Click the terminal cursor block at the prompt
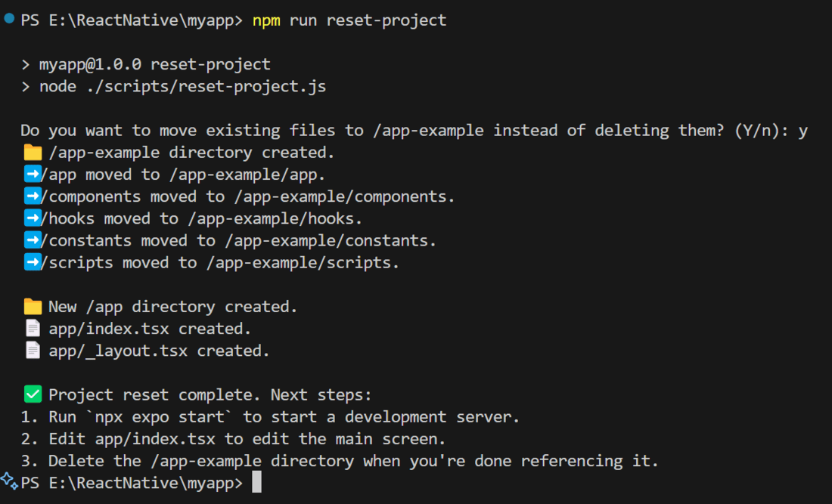 pyautogui.click(x=256, y=482)
